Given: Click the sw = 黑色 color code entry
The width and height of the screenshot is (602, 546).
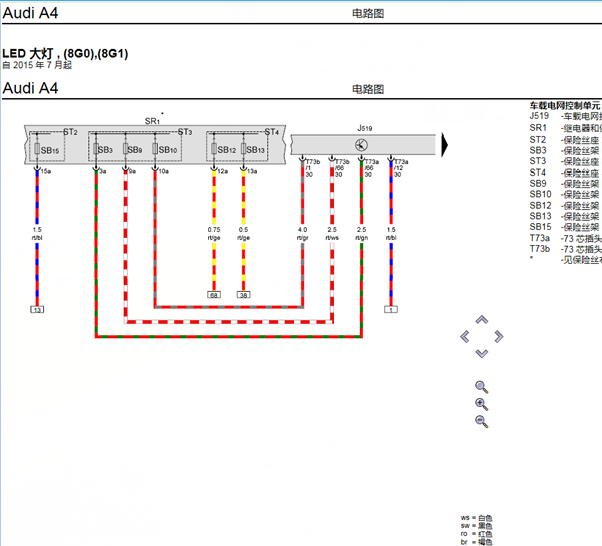Looking at the screenshot, I should click(x=476, y=526).
